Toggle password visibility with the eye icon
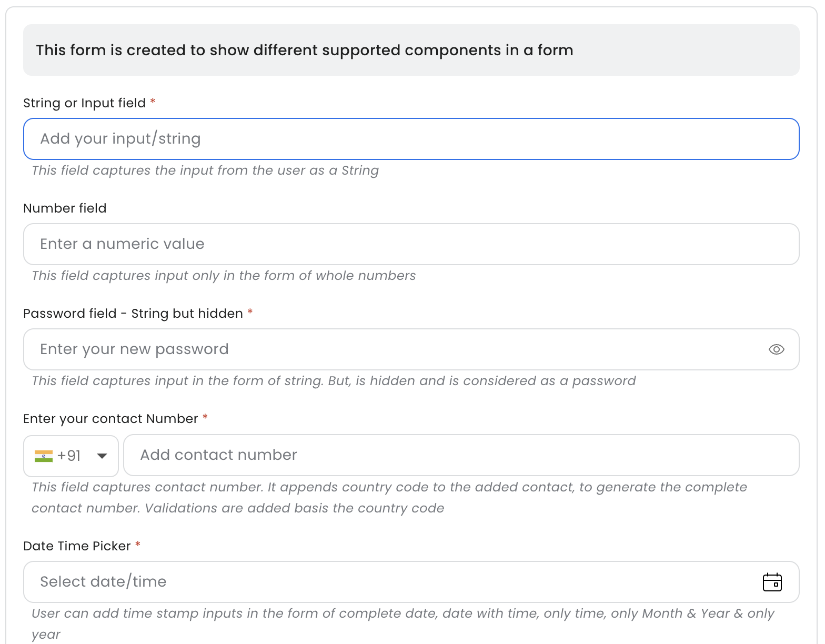The width and height of the screenshot is (825, 644). pos(776,349)
